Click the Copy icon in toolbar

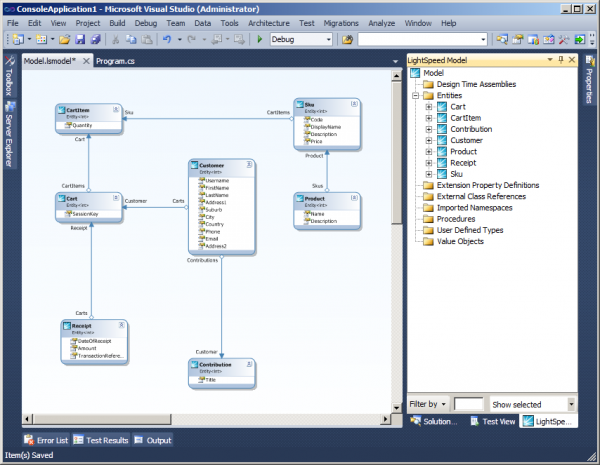[131, 39]
